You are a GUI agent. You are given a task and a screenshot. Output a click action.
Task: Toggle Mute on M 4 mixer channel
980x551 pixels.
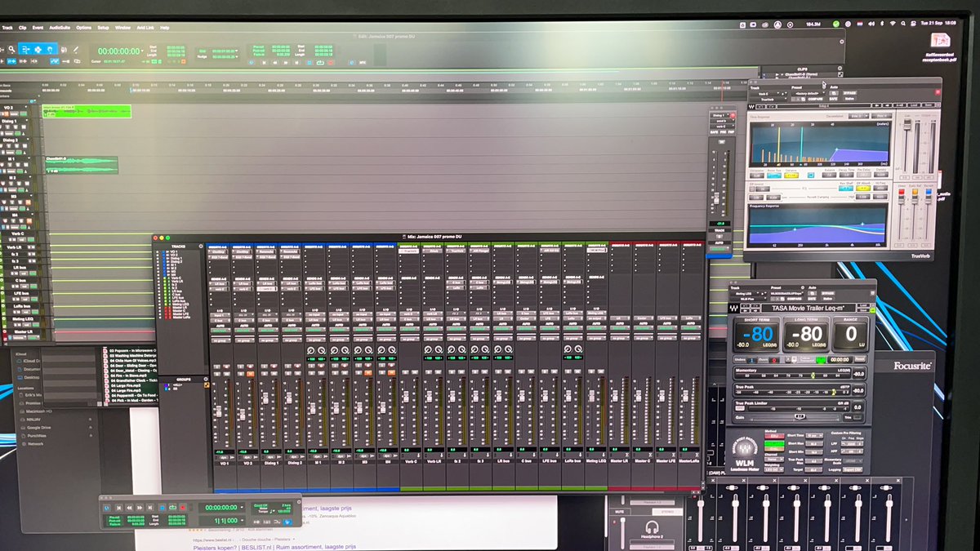[392, 374]
